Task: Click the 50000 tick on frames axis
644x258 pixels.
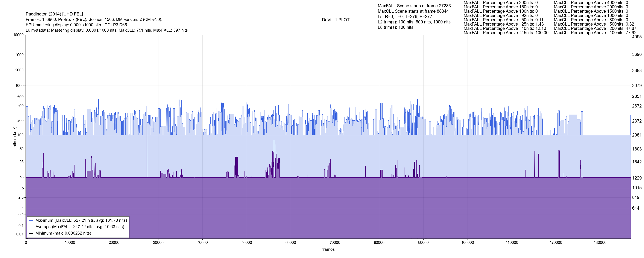Action: click(246, 243)
